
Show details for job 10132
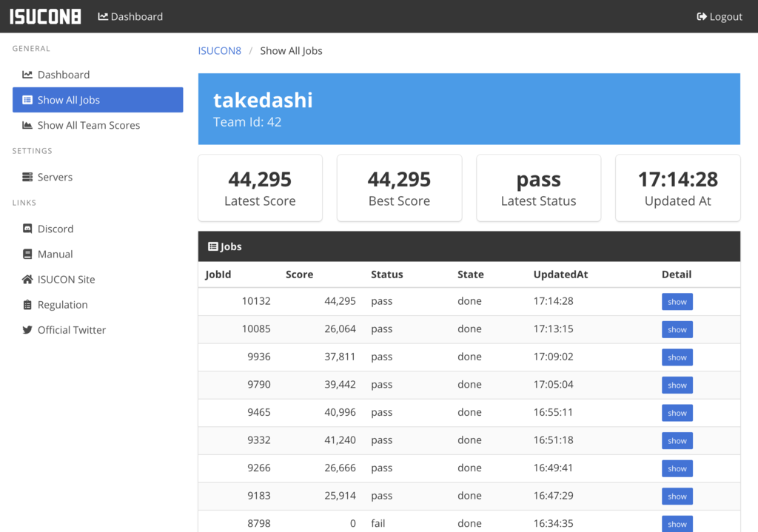[x=677, y=301]
